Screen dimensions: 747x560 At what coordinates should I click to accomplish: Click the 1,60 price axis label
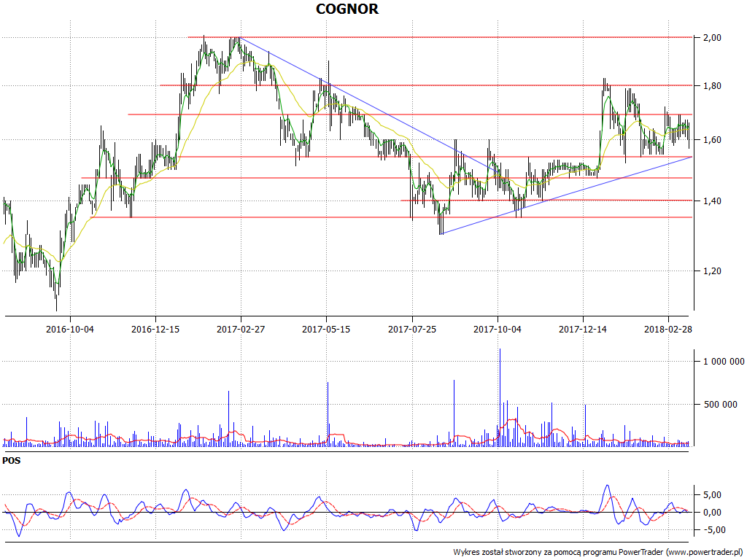712,140
